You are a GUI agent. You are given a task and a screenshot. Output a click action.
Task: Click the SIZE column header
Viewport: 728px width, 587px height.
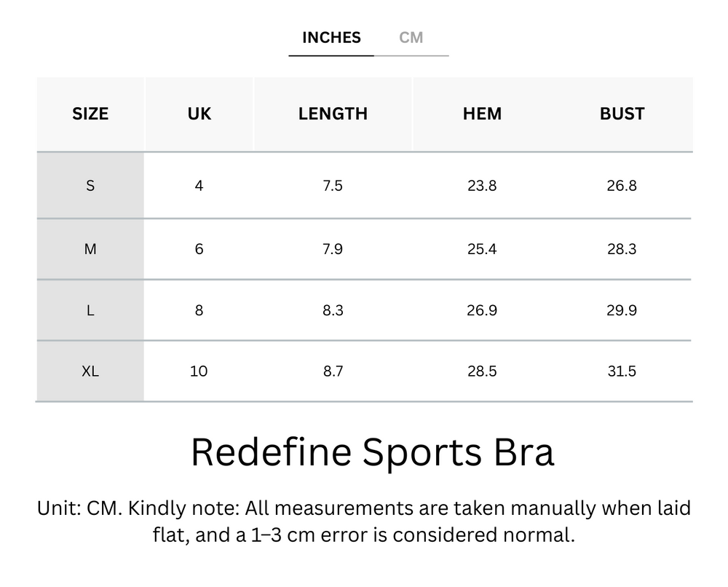tap(90, 114)
